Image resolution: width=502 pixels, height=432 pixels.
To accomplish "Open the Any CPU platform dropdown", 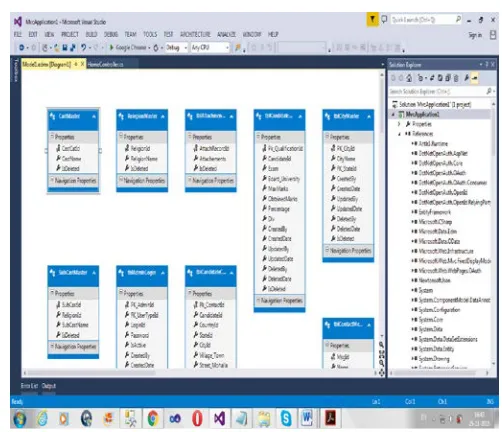I will pos(210,48).
